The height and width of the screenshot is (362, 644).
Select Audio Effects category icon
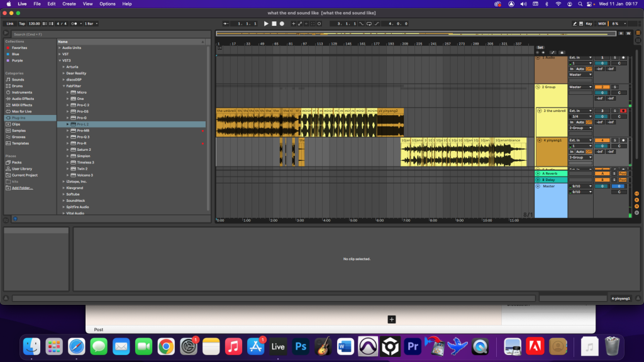point(8,99)
